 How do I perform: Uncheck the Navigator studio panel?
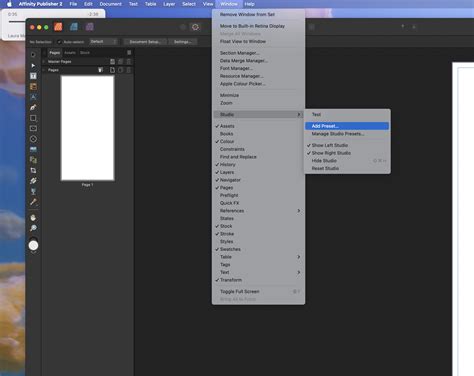[230, 180]
